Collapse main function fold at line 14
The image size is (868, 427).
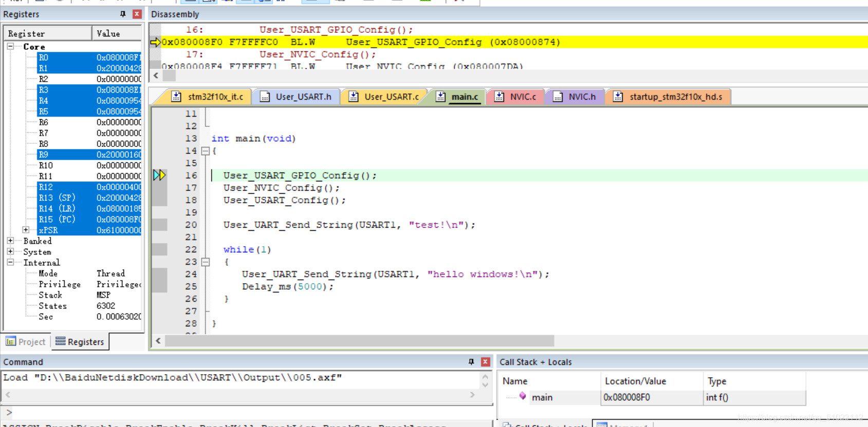tap(205, 151)
